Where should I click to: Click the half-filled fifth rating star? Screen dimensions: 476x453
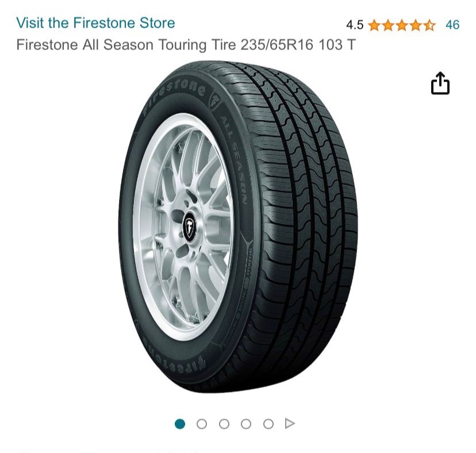[x=429, y=25]
